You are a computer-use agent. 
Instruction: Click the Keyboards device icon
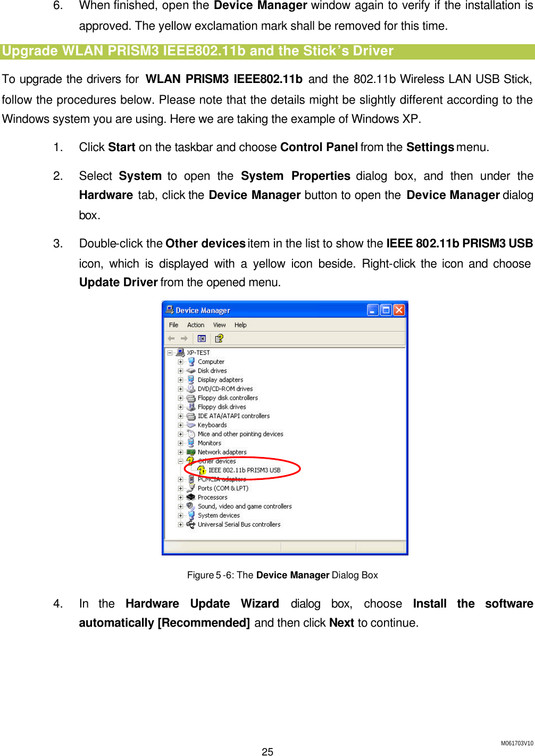[x=191, y=425]
